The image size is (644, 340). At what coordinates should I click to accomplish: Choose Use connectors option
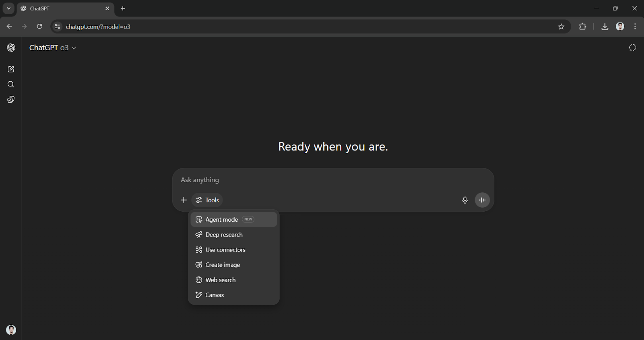(x=234, y=250)
